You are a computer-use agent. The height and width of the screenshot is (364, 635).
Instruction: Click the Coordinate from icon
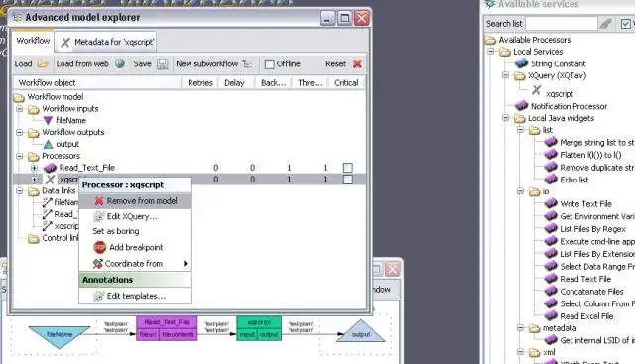pyautogui.click(x=97, y=264)
